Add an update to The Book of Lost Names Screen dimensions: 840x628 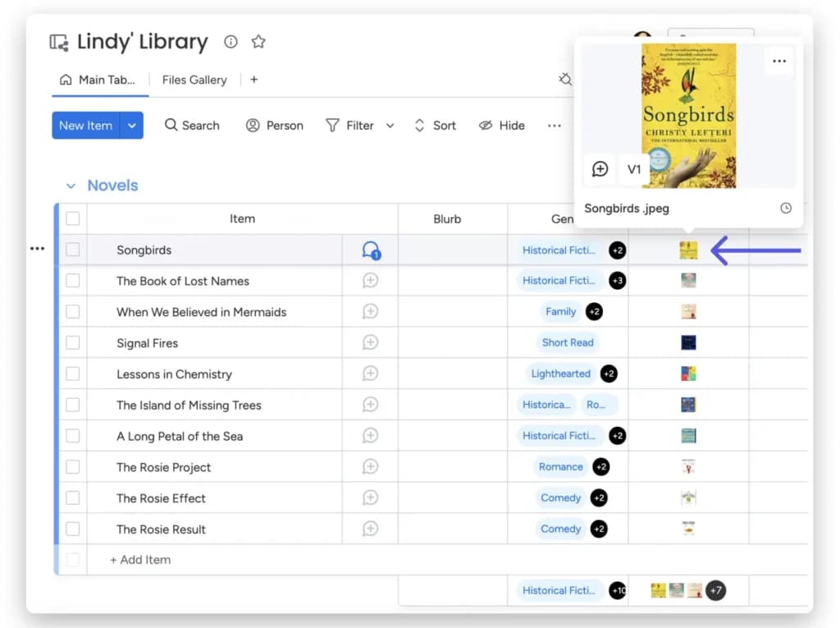tap(370, 281)
